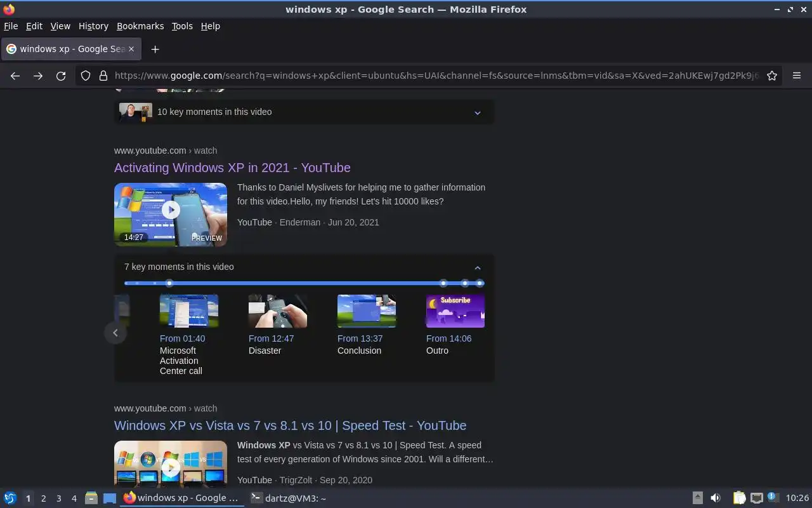This screenshot has height=508, width=812.
Task: Jump to From 12:47 timestamp link
Action: [271, 338]
